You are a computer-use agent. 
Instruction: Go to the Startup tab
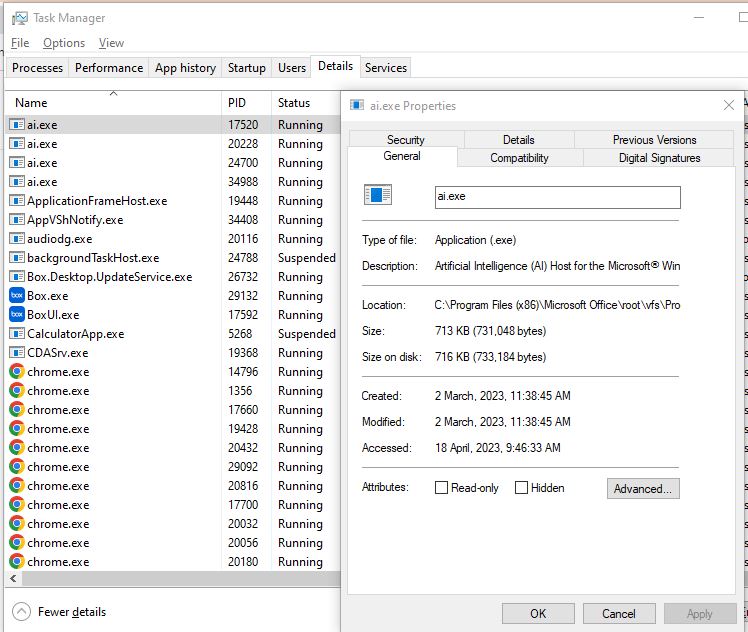(x=247, y=68)
